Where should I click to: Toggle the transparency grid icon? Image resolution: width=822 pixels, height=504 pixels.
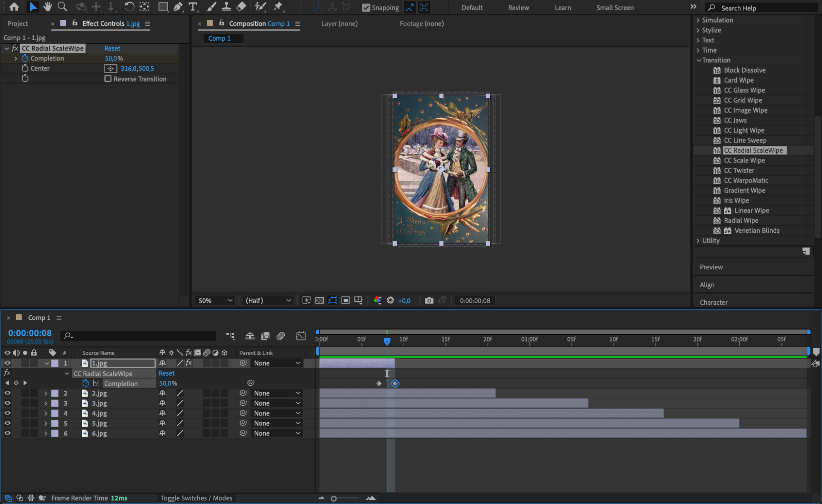pyautogui.click(x=320, y=301)
